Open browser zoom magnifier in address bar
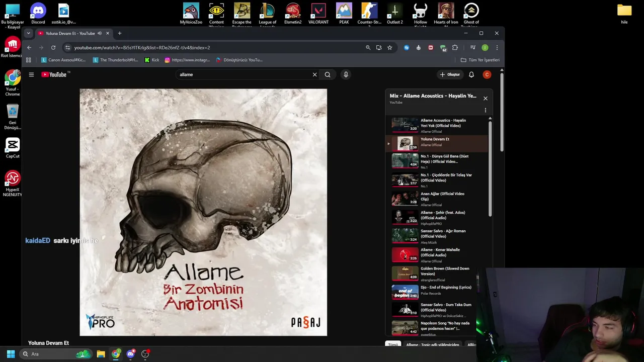The height and width of the screenshot is (362, 644). pos(368,48)
